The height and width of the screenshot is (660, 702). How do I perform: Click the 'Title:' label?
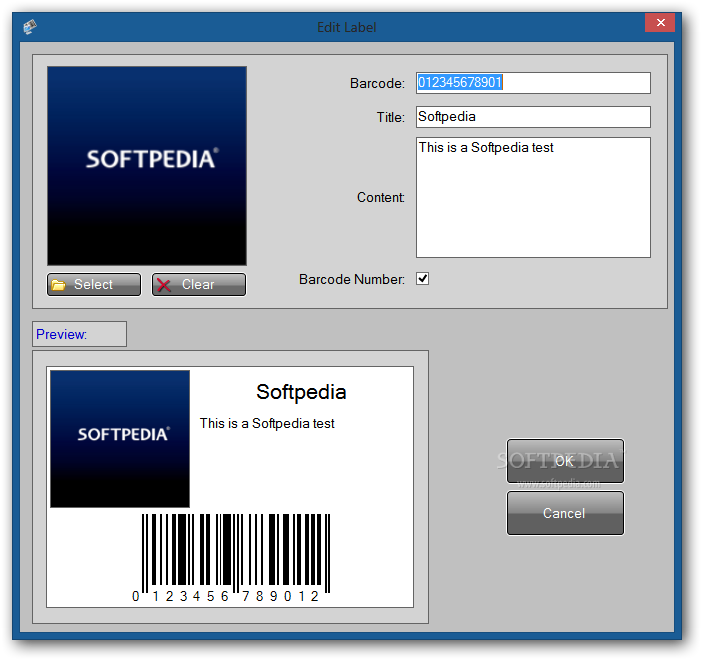pyautogui.click(x=390, y=117)
